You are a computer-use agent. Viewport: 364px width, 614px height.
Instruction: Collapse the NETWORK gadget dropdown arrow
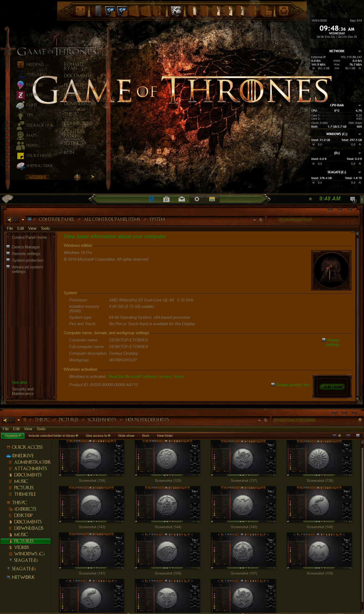click(x=359, y=51)
